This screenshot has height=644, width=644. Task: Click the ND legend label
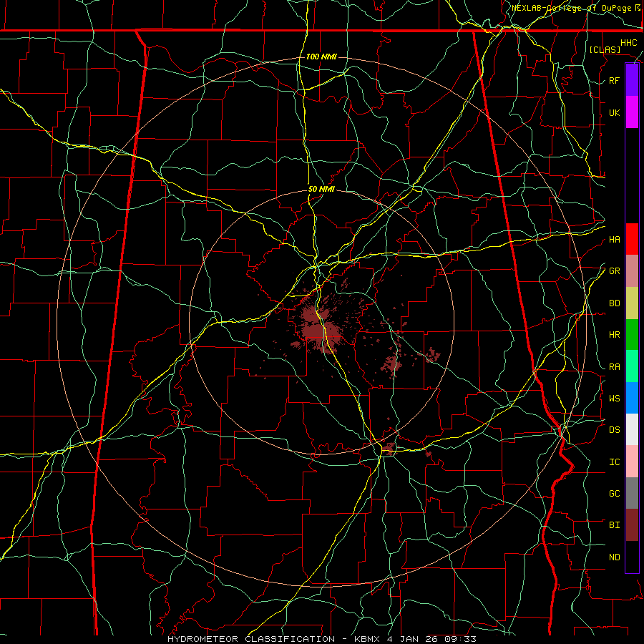click(614, 557)
